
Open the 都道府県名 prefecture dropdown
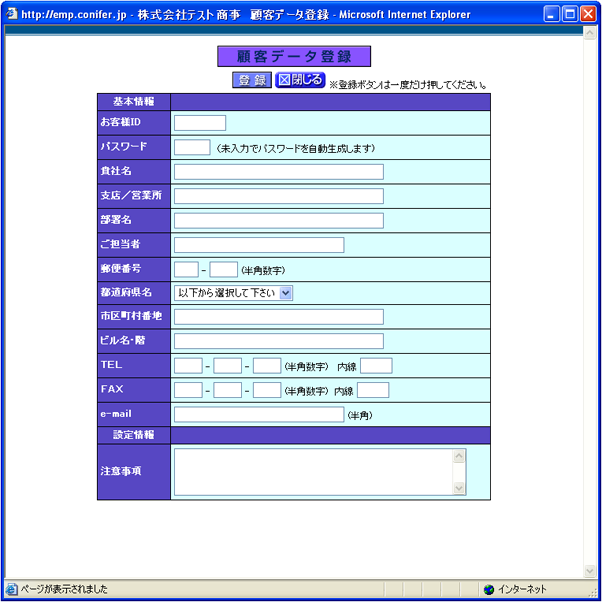pyautogui.click(x=233, y=293)
